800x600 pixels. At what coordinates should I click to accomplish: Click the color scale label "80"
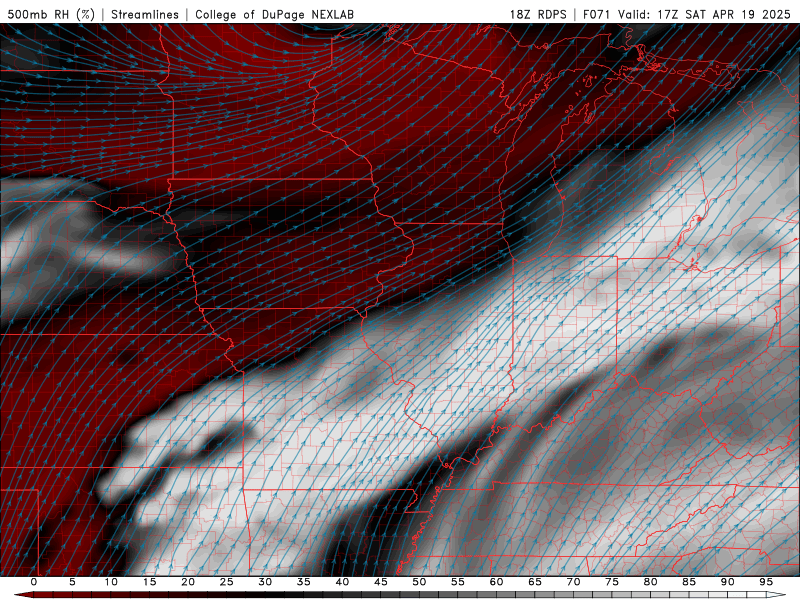click(650, 582)
